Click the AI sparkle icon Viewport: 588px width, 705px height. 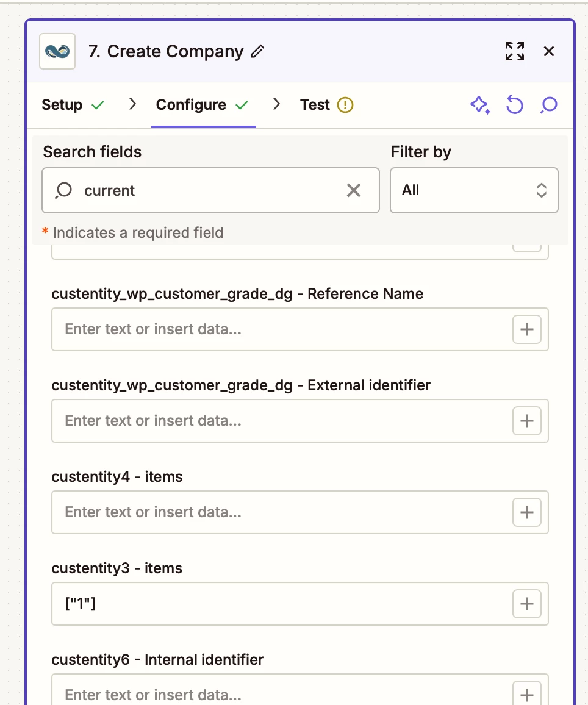click(x=480, y=105)
